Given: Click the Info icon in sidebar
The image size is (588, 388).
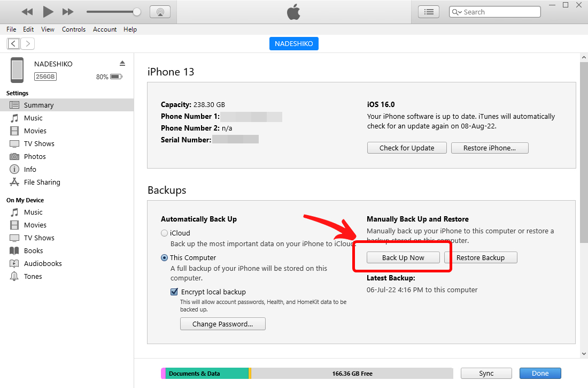Looking at the screenshot, I should click(x=14, y=170).
